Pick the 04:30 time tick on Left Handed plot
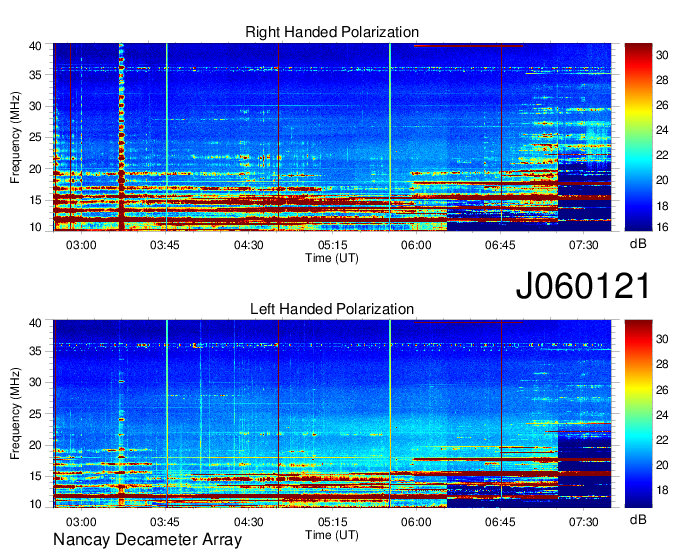 248,522
